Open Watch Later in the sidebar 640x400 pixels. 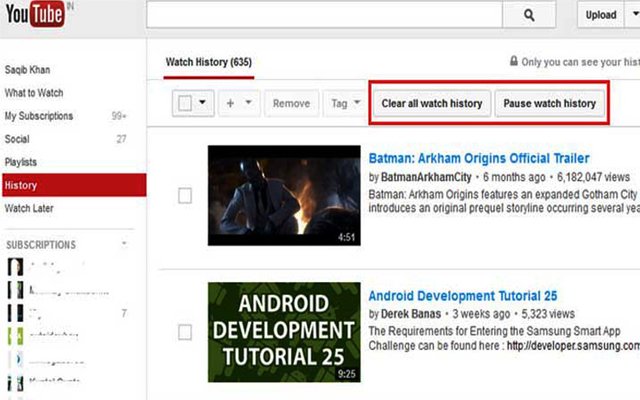[x=29, y=208]
